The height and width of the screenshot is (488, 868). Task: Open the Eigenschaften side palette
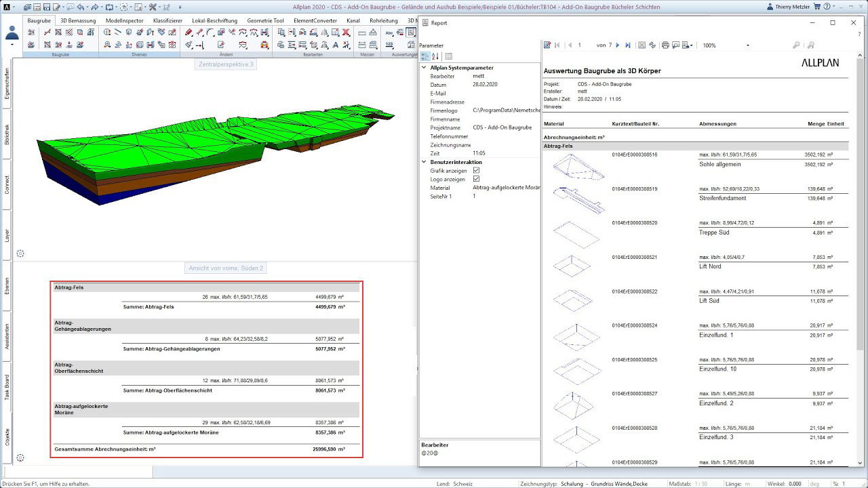[x=7, y=83]
